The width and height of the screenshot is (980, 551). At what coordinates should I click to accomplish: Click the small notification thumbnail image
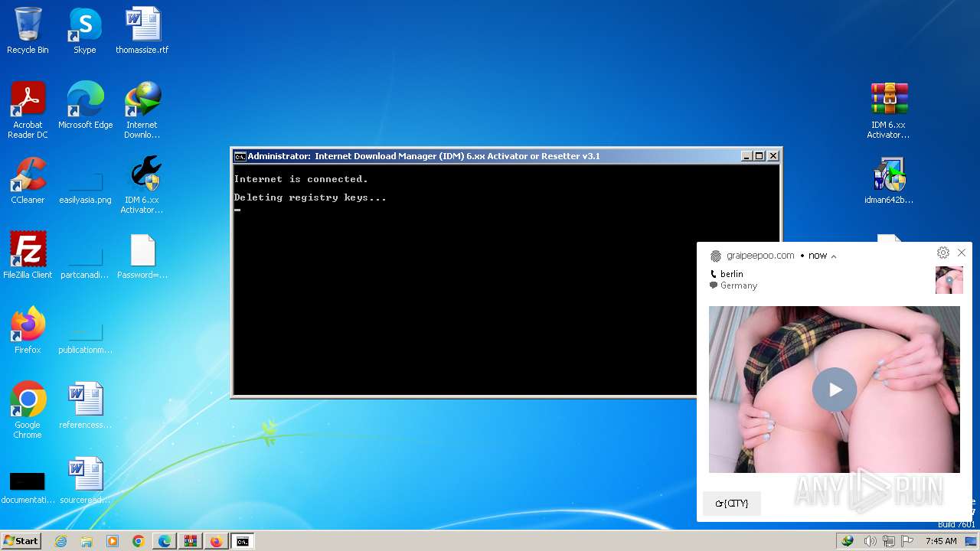coord(949,280)
